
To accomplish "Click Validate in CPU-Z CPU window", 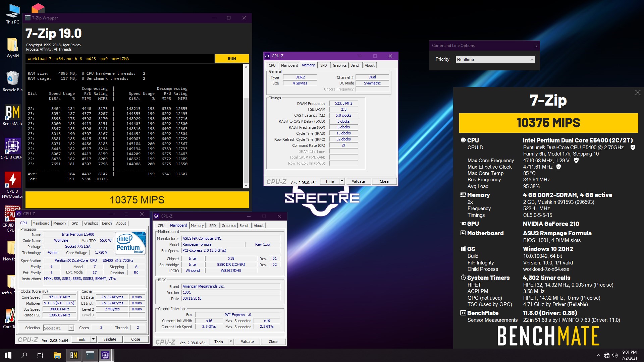I will (x=110, y=339).
